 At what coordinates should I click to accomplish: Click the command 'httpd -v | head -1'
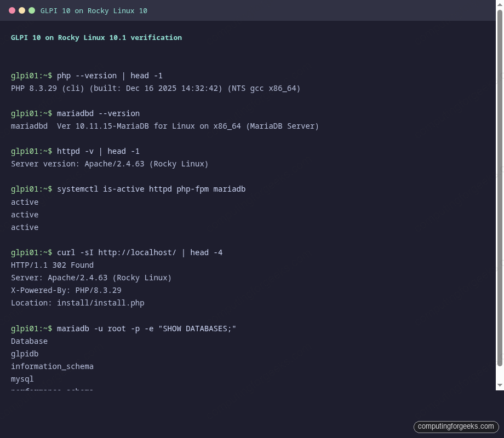point(98,151)
